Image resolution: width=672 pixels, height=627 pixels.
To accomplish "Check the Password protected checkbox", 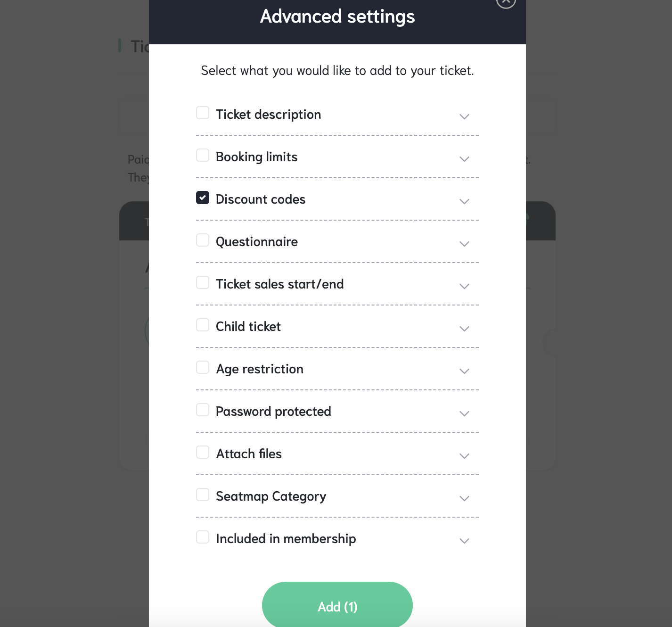I will tap(203, 410).
